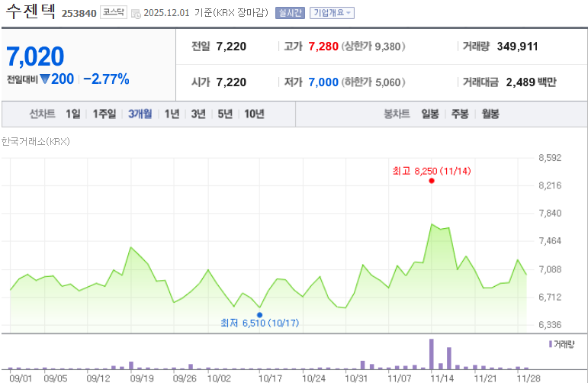Viewport: 588px width, 383px height.
Task: Open the 월봉 monthly candle chart
Action: 490,114
